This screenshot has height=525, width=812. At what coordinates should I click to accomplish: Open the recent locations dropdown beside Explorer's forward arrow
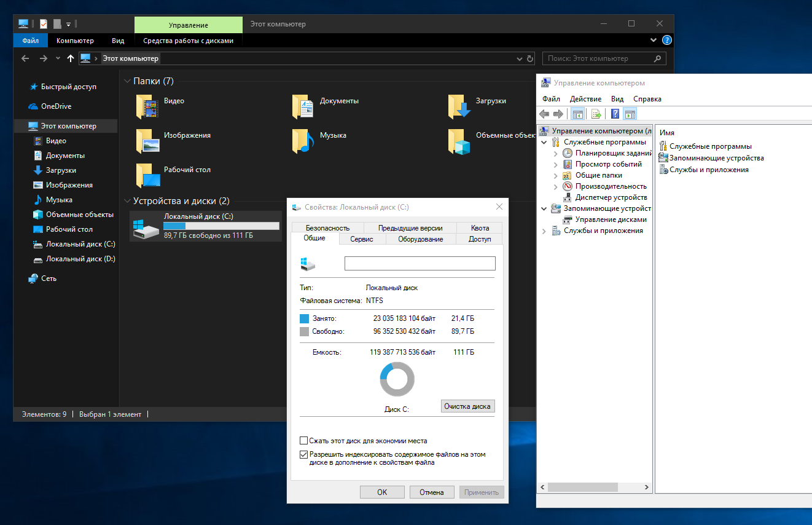(x=58, y=58)
